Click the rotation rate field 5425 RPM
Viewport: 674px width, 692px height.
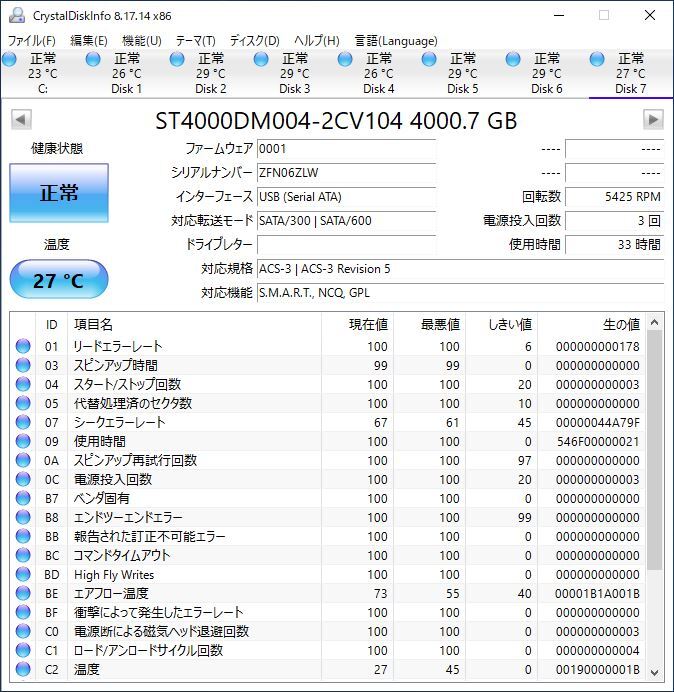(614, 196)
